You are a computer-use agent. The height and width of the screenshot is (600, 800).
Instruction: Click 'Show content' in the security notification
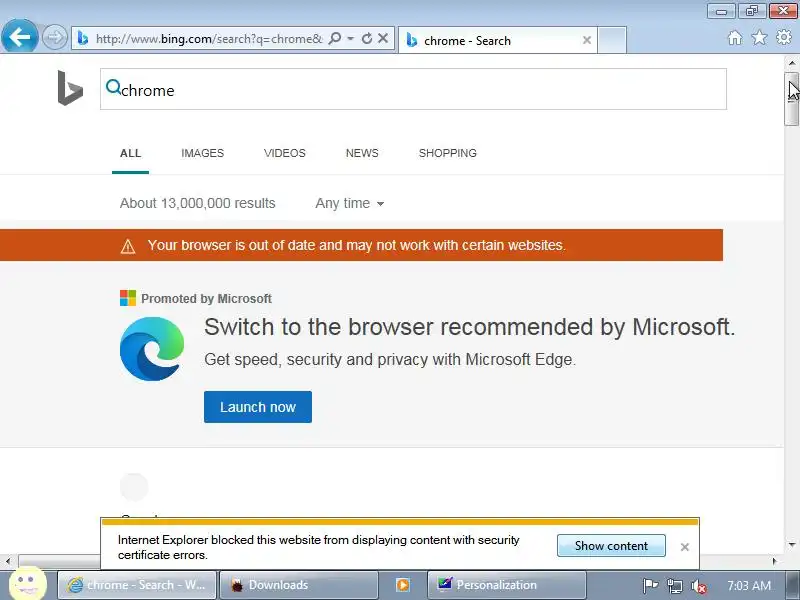pyautogui.click(x=611, y=545)
